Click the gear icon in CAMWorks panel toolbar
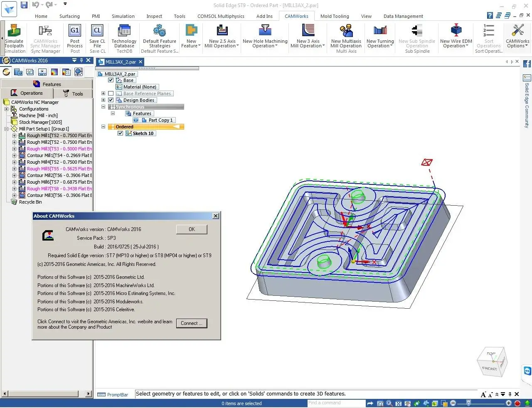This screenshot has width=532, height=408. tap(79, 72)
